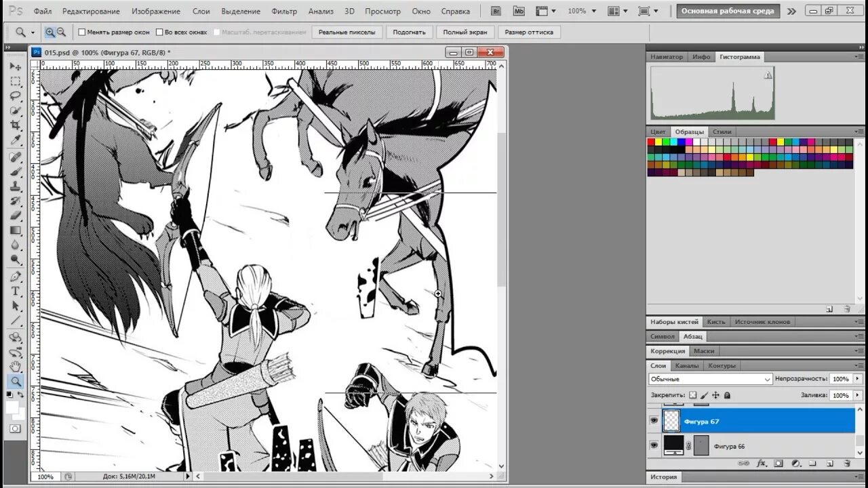Hide layer Фигура 67
The width and height of the screenshot is (868, 488).
pyautogui.click(x=654, y=421)
